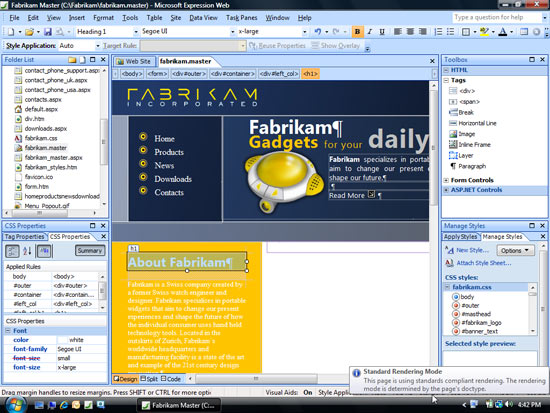Expand ASP.NET Controls in Toolbox
The image size is (550, 413).
coord(446,190)
